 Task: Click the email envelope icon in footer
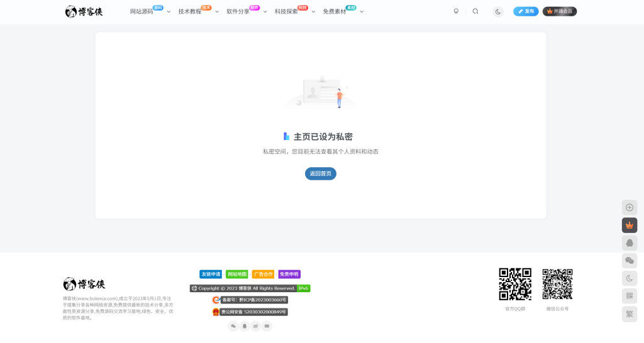[x=267, y=326]
